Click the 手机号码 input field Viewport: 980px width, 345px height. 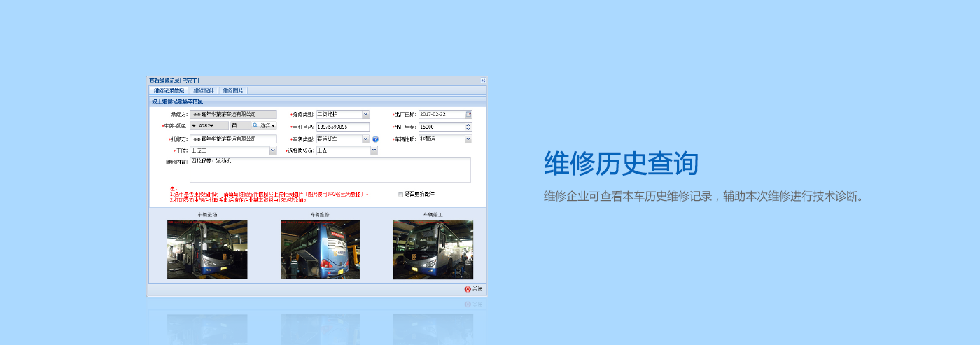(342, 127)
